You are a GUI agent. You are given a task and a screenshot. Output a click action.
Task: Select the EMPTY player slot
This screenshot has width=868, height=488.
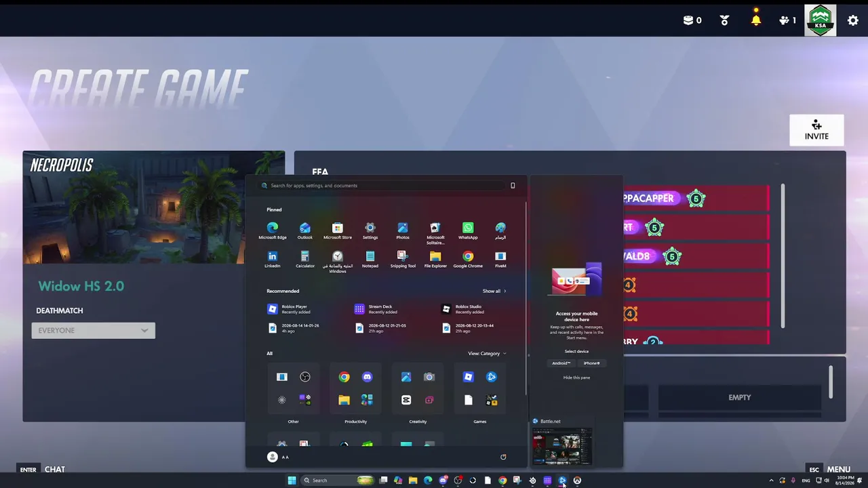click(x=740, y=397)
